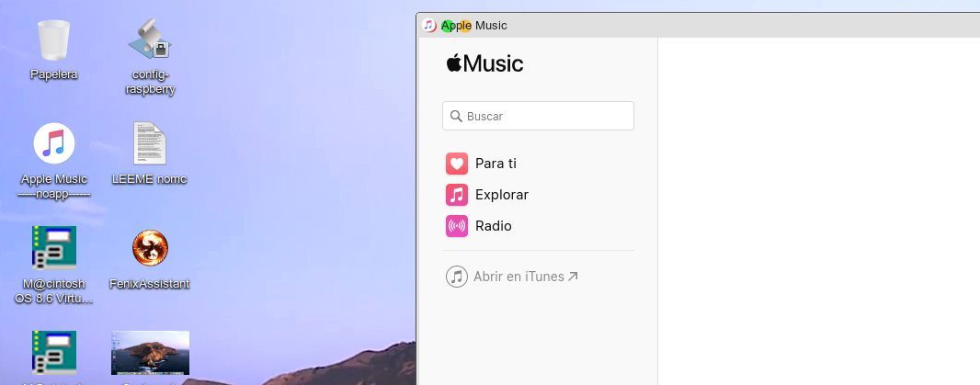Follow the Abrir en iTunes link

[512, 277]
